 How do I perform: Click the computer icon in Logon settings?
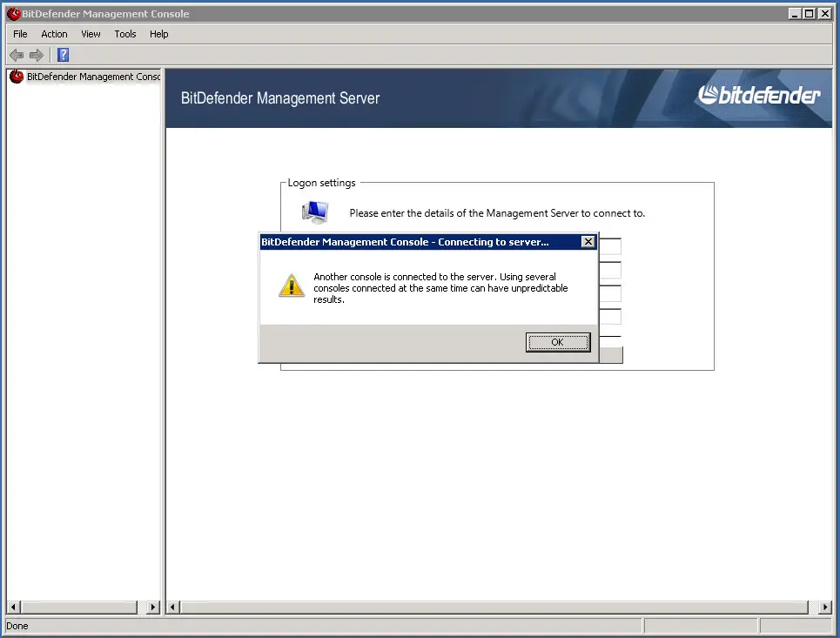pos(315,212)
